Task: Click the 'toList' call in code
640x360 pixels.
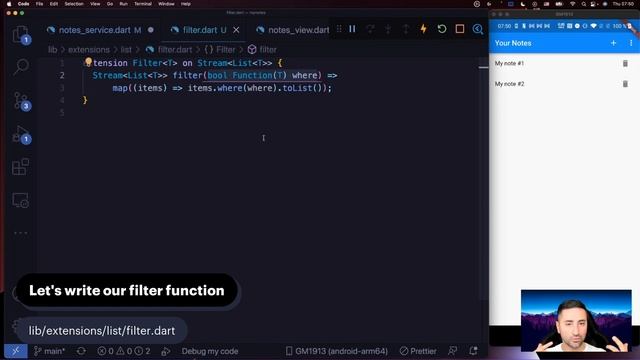Action: point(298,88)
